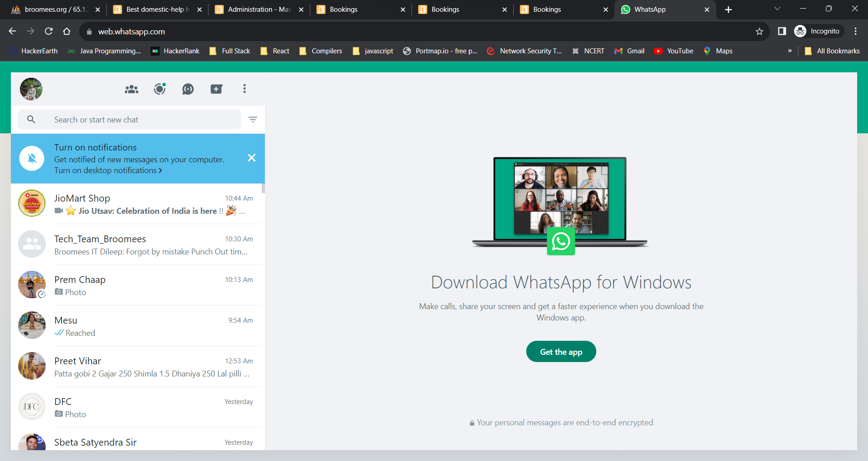The width and height of the screenshot is (868, 461).
Task: Open the tab search dropdown arrow
Action: (x=778, y=9)
